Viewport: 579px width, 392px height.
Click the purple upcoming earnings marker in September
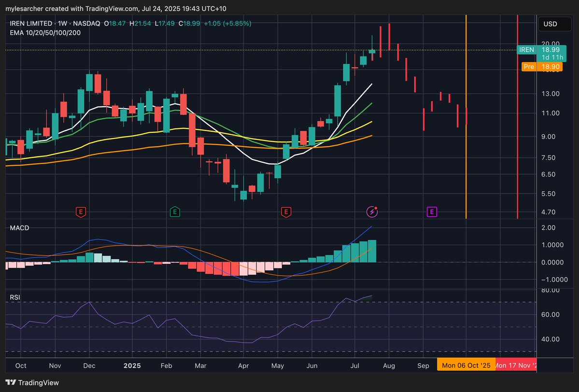coord(432,212)
